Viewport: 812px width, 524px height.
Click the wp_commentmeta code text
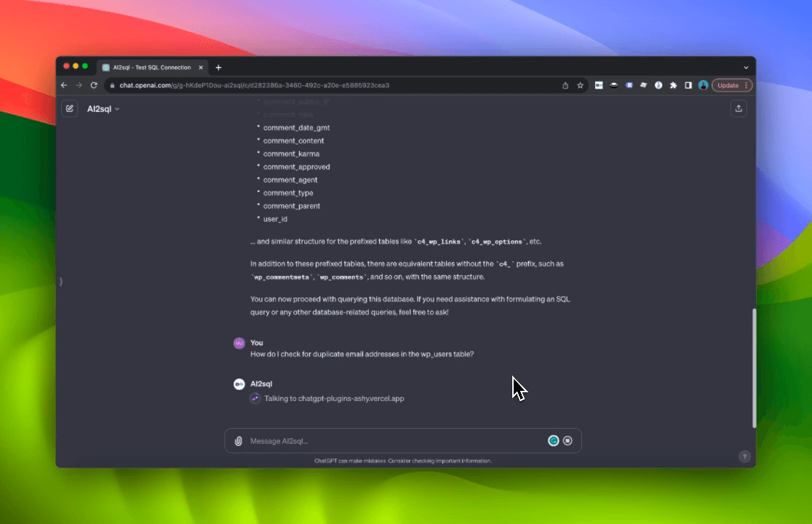point(282,277)
